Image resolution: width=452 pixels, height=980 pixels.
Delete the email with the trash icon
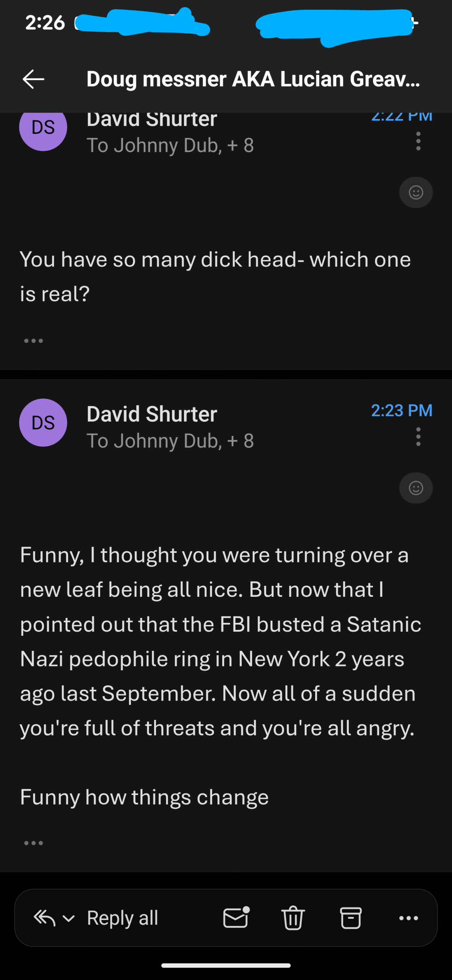pyautogui.click(x=293, y=918)
